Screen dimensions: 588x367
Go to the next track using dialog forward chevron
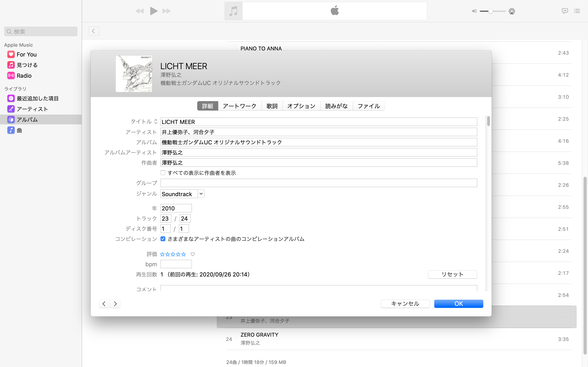click(x=115, y=304)
